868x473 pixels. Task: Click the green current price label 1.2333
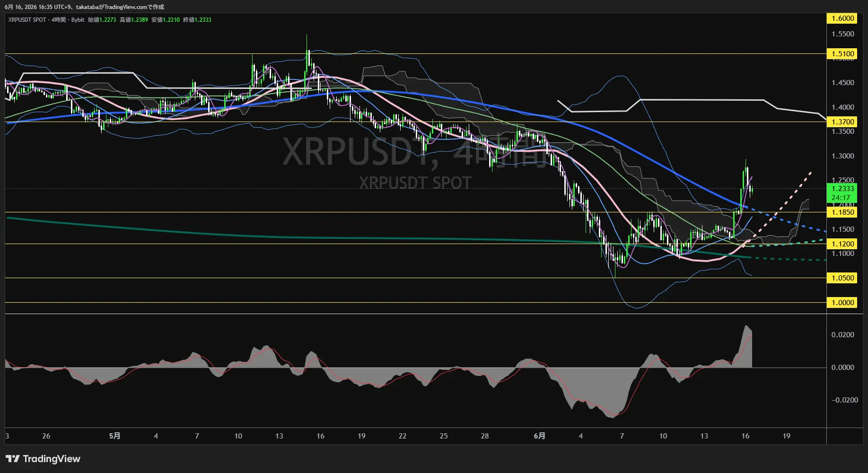842,189
